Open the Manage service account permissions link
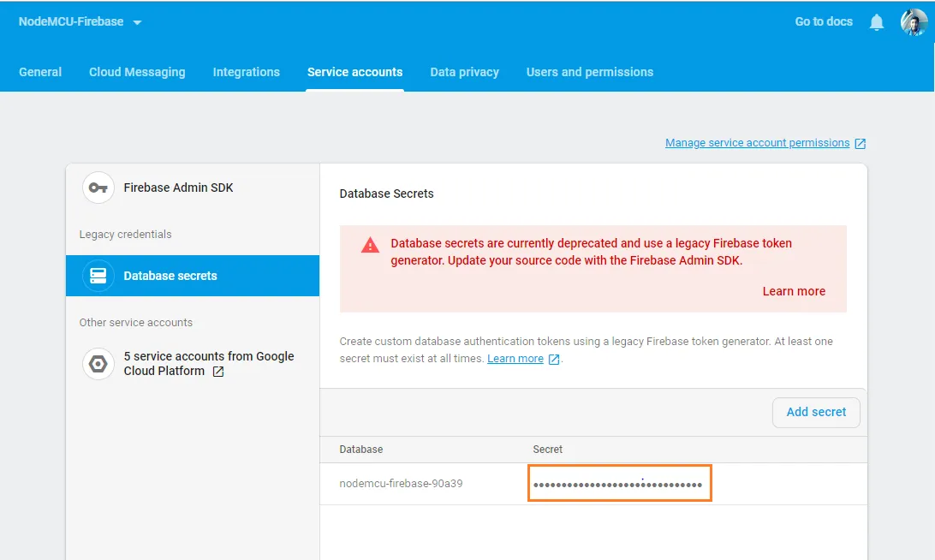935x560 pixels. click(x=757, y=142)
